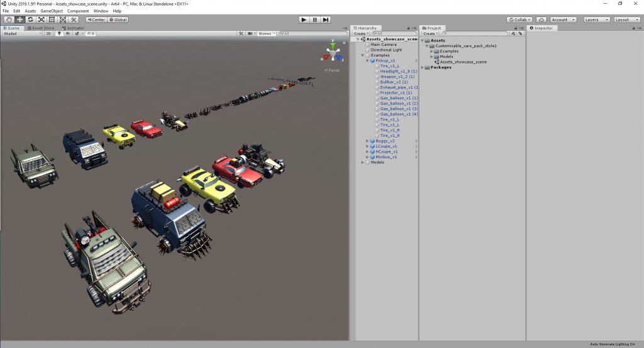The width and height of the screenshot is (644, 348).
Task: Collapse the Pickup_v1 prefab
Action: click(367, 60)
